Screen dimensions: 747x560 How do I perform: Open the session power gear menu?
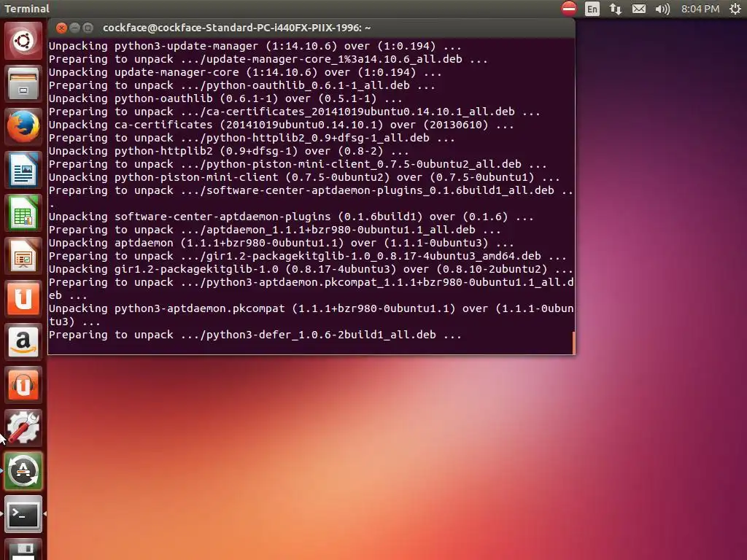[x=735, y=9]
